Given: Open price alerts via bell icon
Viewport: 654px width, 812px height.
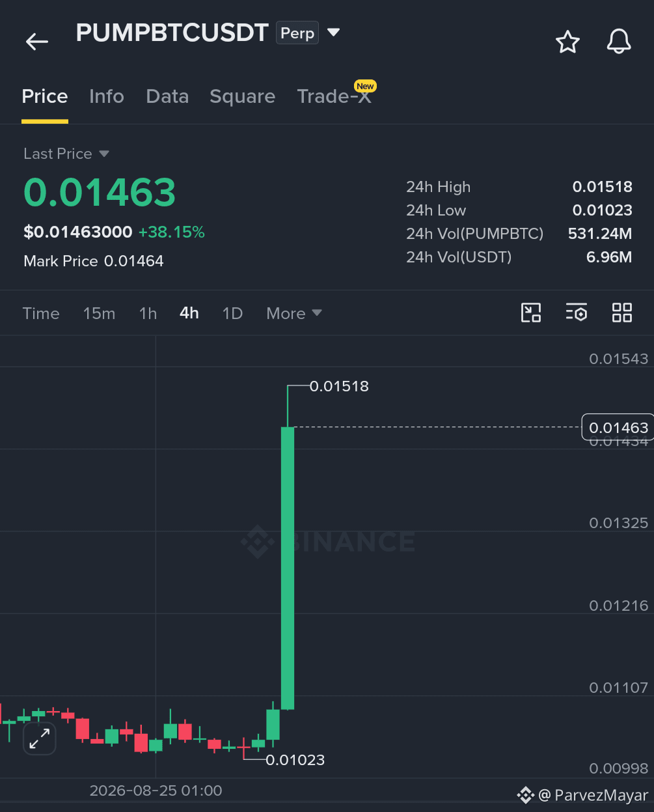Looking at the screenshot, I should click(x=619, y=42).
